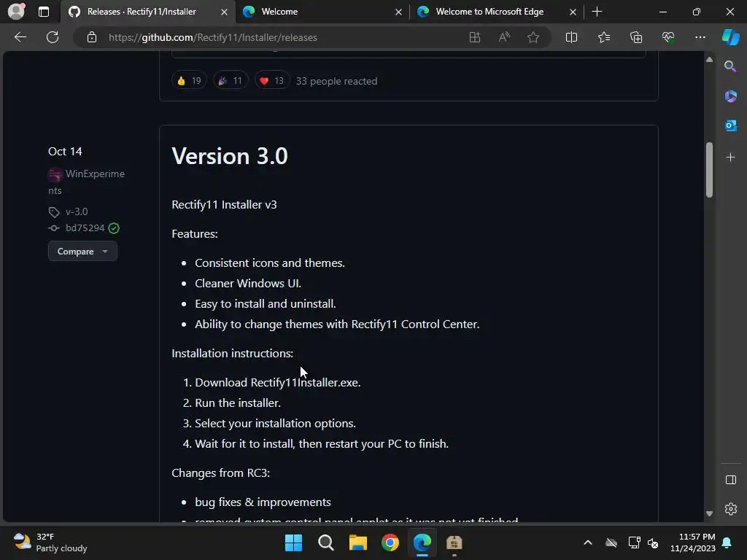Screen dimensions: 747x560
Task: Click 'Easy to install and uninstall.' bullet
Action: [x=266, y=304]
